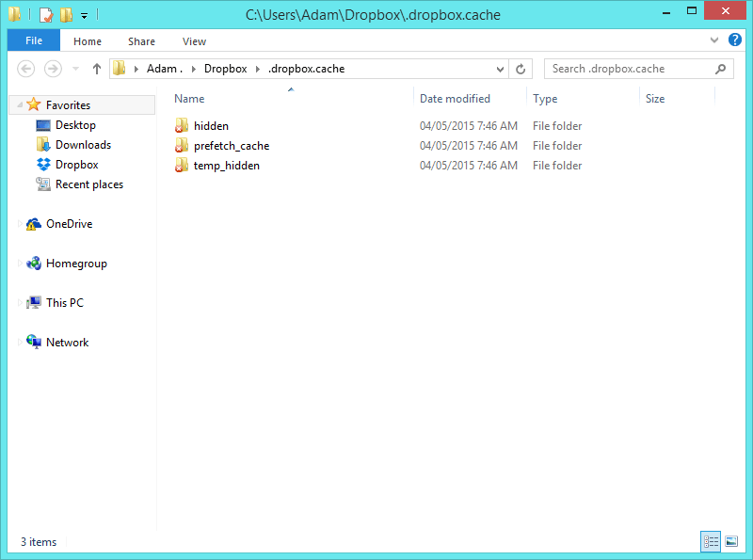Open Help via the question mark icon
The image size is (753, 560).
(x=735, y=40)
